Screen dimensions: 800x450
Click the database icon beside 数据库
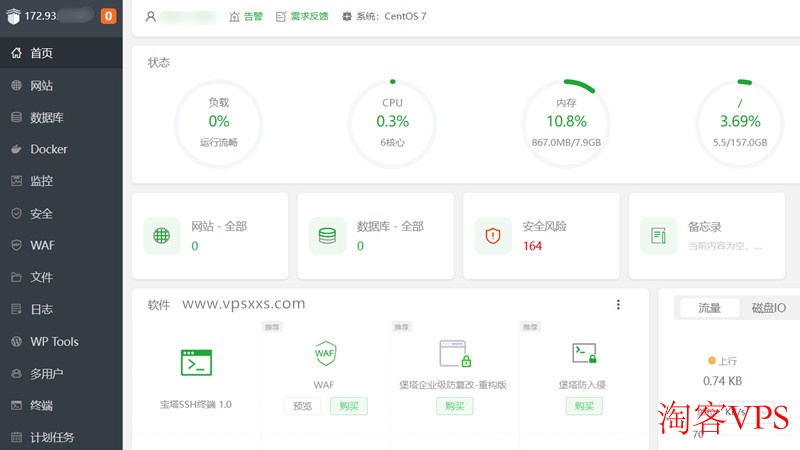(16, 117)
